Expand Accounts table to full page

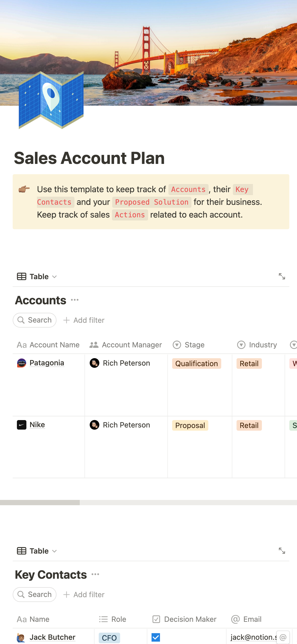tap(282, 276)
